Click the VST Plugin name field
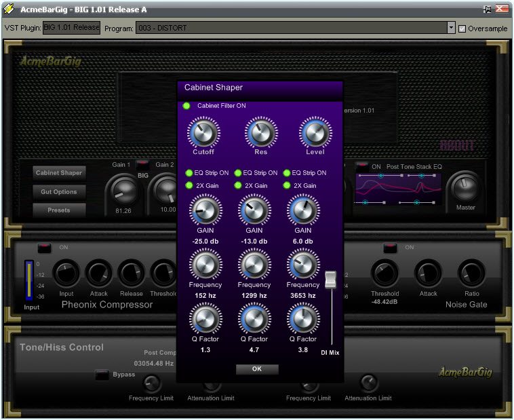This screenshot has width=514, height=420. coord(71,28)
